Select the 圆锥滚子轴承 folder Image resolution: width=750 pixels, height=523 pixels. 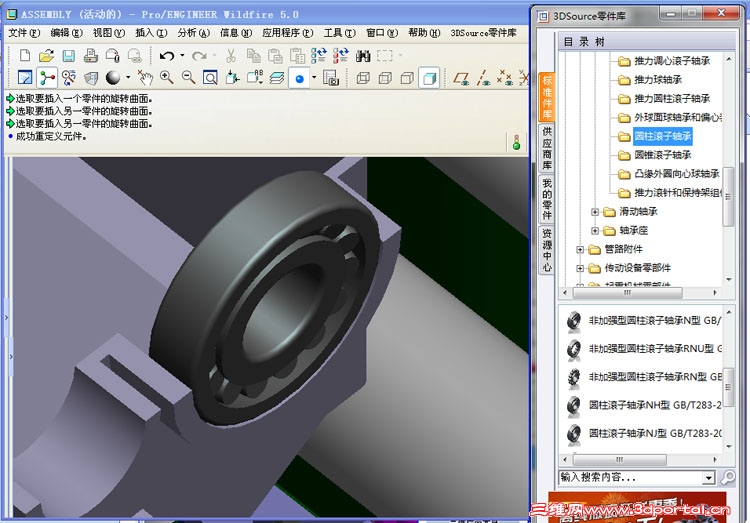click(662, 155)
